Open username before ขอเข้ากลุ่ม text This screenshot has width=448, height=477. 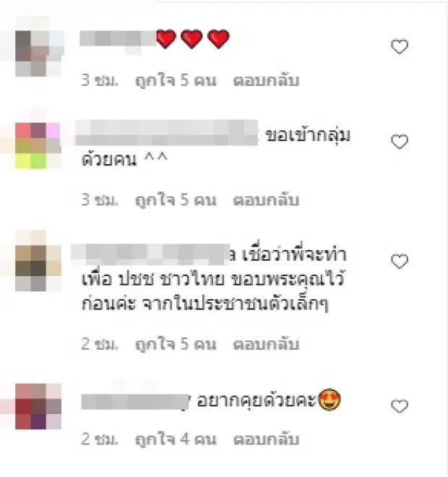167,133
